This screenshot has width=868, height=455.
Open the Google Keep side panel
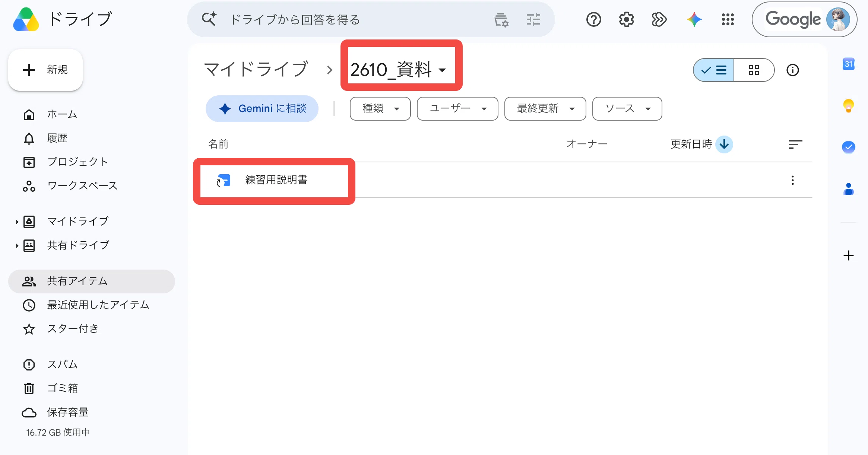(848, 106)
